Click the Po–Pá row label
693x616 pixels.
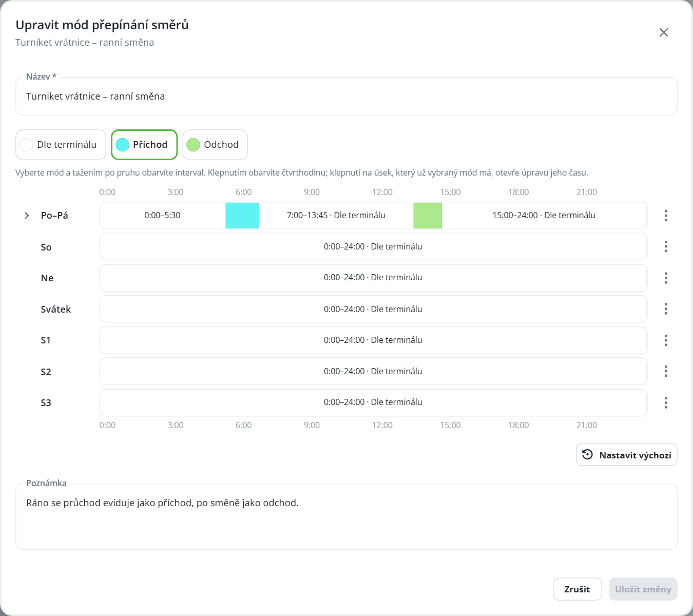[x=54, y=216]
